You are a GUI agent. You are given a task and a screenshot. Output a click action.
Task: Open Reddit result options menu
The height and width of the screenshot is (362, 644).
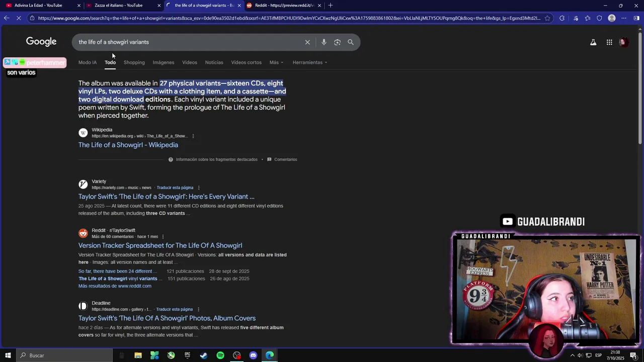(x=163, y=237)
